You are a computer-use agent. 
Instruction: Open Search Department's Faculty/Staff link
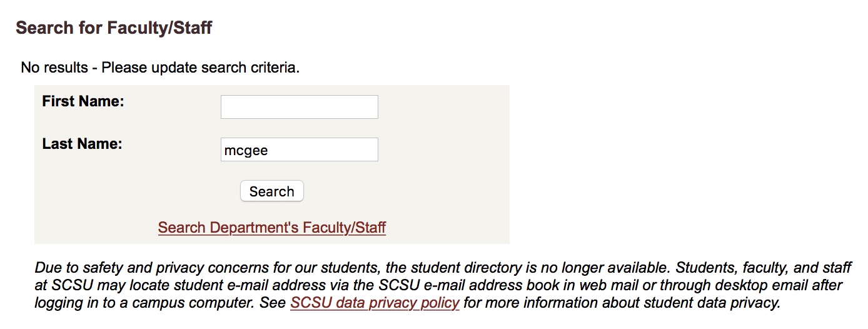[x=272, y=227]
